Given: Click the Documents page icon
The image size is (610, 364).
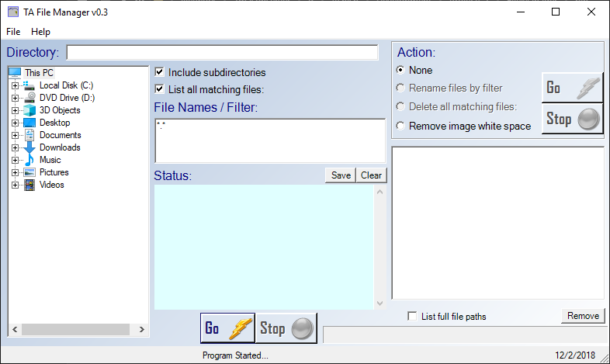Looking at the screenshot, I should pyautogui.click(x=29, y=135).
